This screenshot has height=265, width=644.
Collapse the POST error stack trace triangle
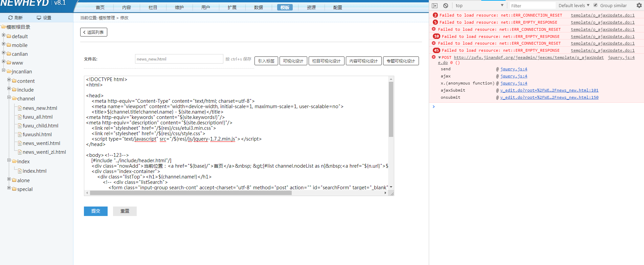tap(439, 58)
